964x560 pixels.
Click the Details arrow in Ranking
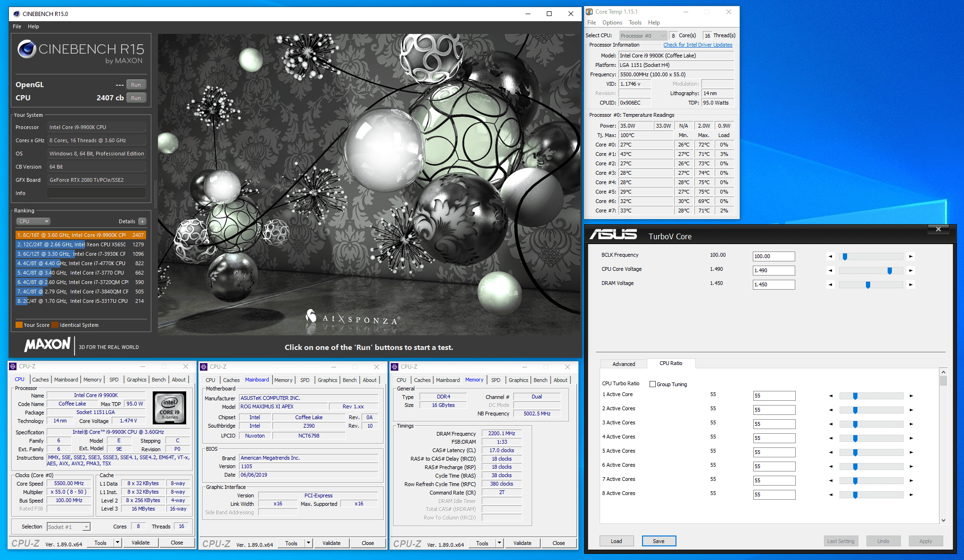[x=142, y=221]
